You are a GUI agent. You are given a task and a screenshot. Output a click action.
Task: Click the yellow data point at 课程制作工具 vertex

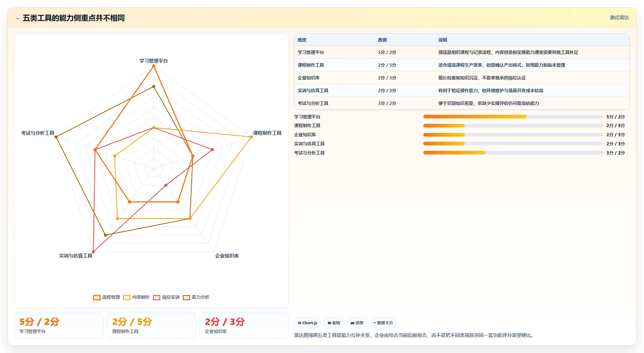tap(251, 137)
